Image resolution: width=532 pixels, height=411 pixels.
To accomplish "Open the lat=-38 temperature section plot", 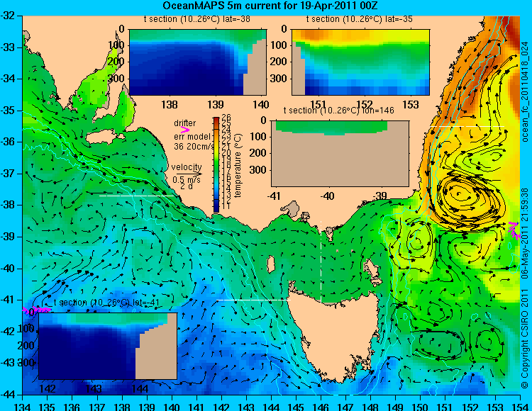I will click(x=198, y=62).
